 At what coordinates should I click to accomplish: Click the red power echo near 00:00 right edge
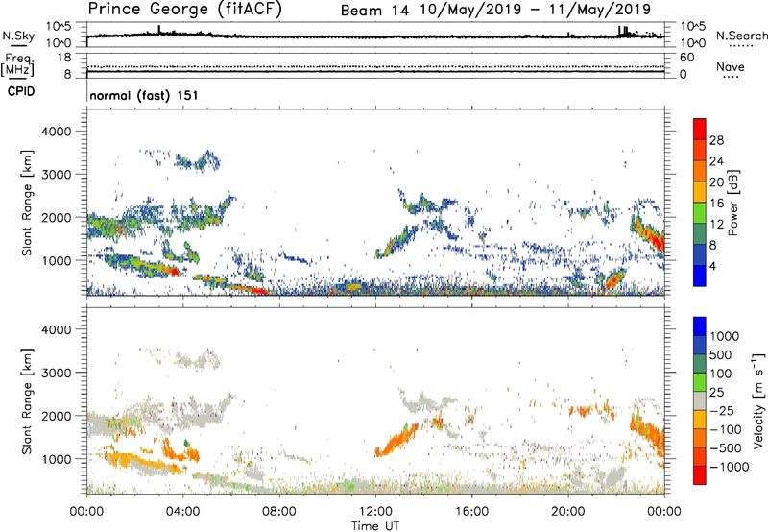649,235
